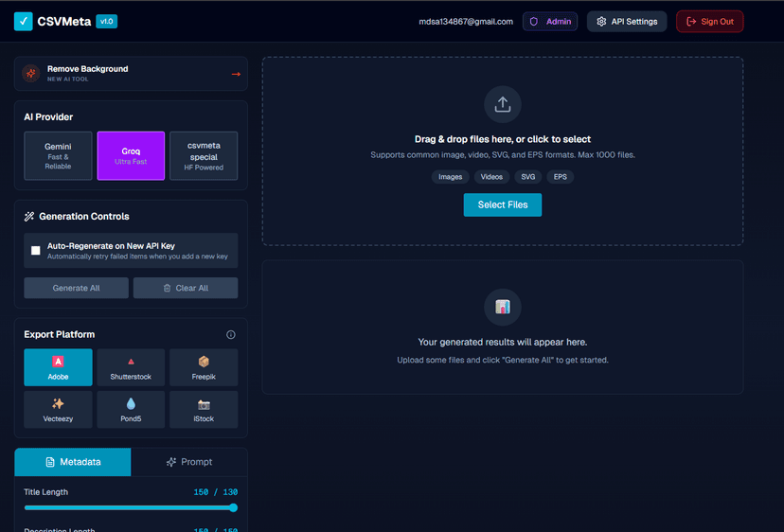Click the Select Files button
The height and width of the screenshot is (532, 784).
point(503,205)
